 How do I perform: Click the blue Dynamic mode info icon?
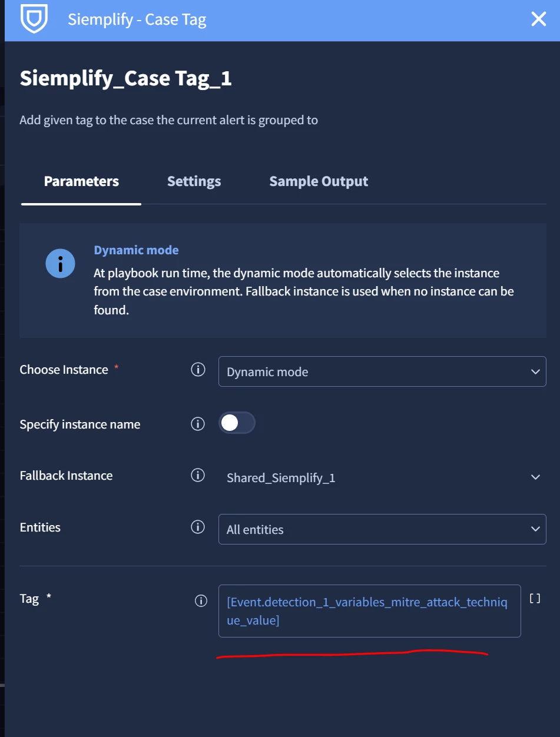[60, 263]
